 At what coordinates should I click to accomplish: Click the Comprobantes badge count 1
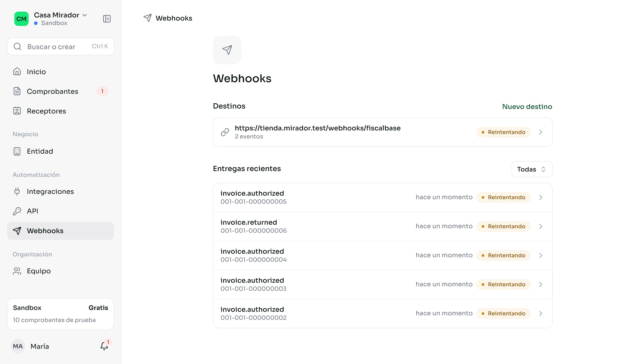pos(102,91)
